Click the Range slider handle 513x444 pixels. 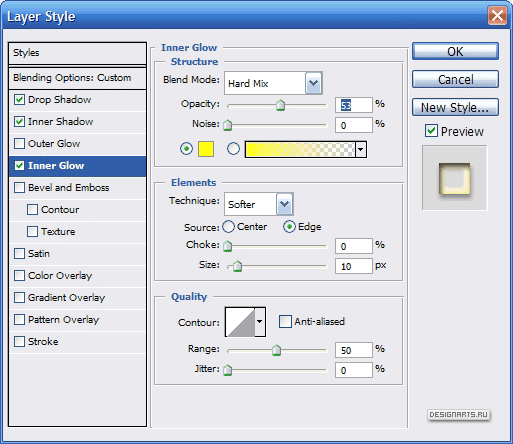276,350
